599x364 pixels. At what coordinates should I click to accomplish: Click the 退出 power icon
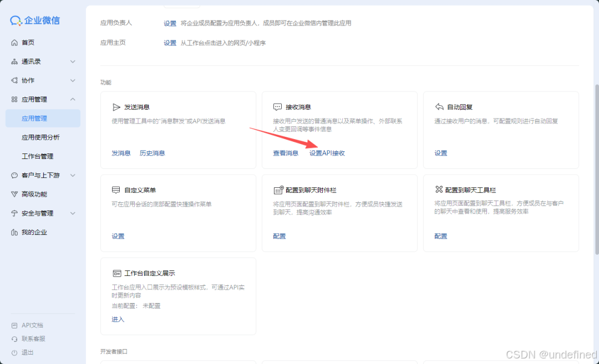(14, 352)
